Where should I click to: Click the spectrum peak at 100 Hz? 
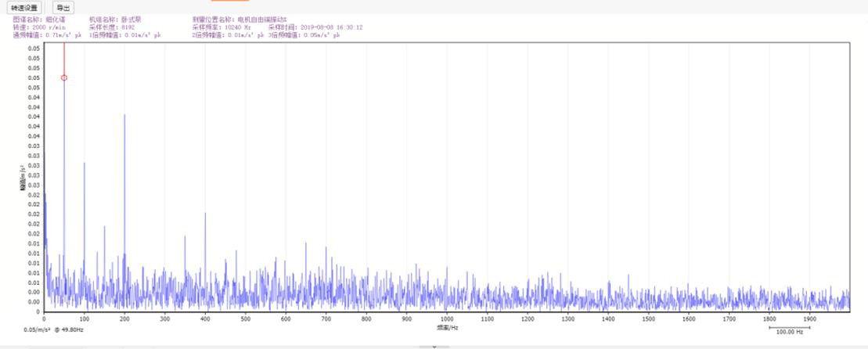[85, 164]
